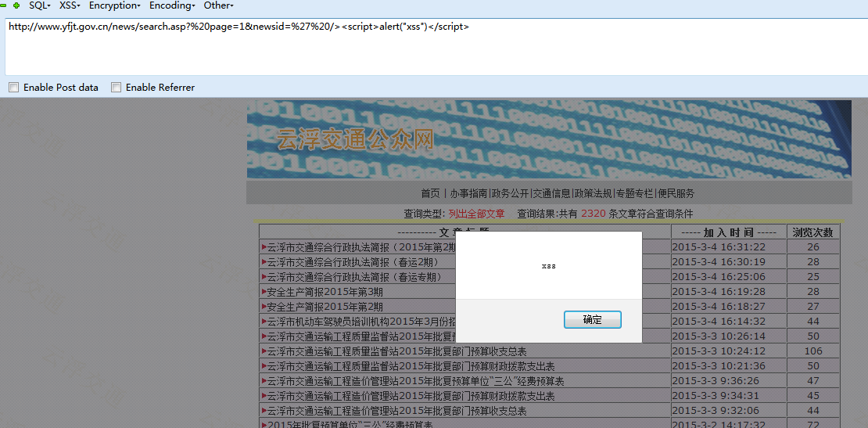This screenshot has width=868, height=428.
Task: Click the green plus icon in HackBar
Action: (x=16, y=5)
